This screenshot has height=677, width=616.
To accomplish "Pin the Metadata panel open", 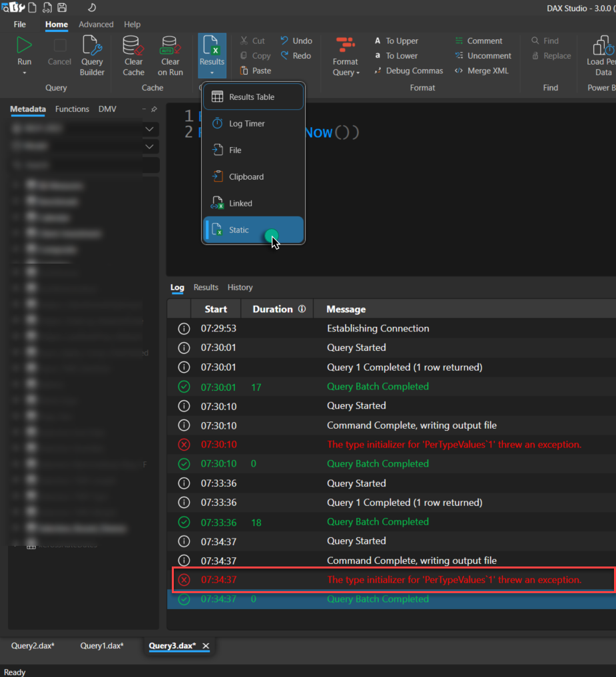I will [x=154, y=109].
